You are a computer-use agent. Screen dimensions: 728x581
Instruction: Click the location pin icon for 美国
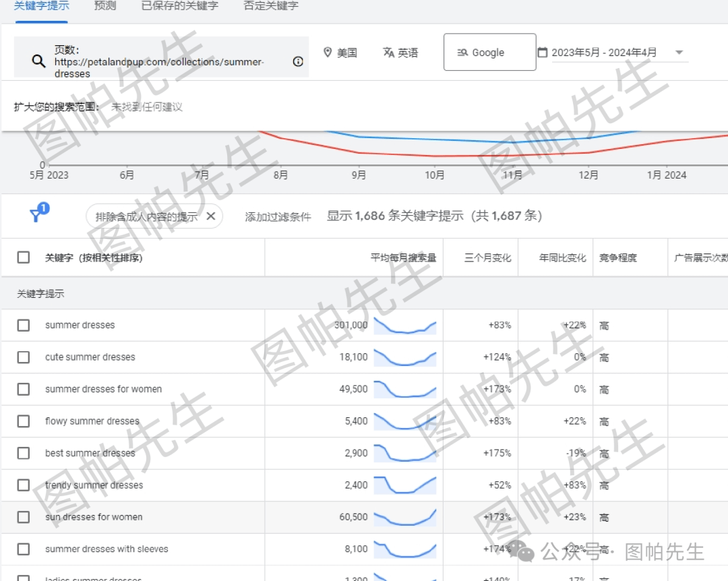point(328,53)
